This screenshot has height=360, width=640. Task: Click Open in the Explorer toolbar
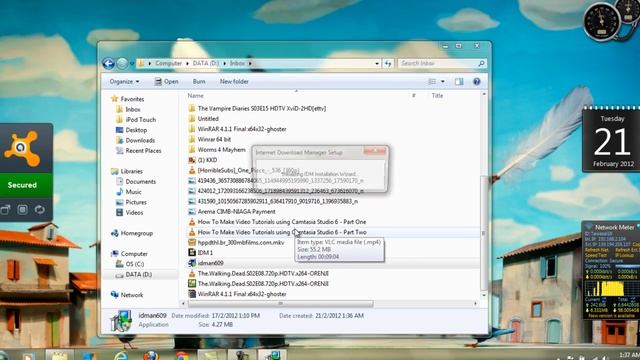tap(167, 82)
